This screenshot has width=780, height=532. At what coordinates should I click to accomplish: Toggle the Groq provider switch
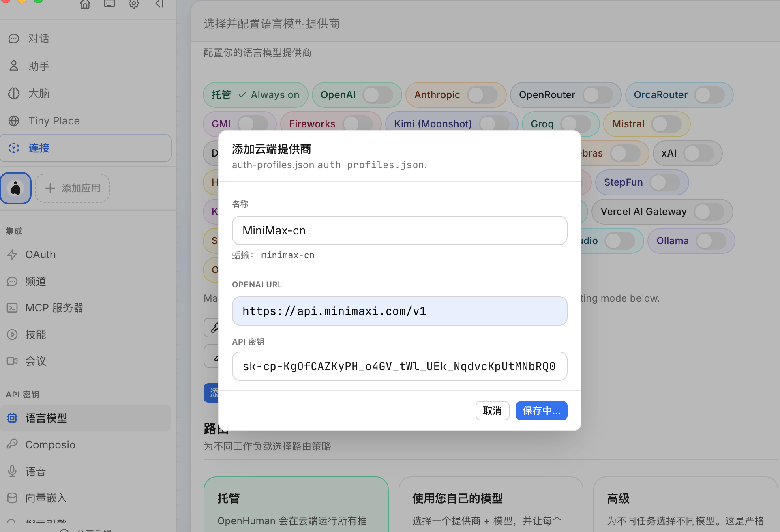point(576,124)
